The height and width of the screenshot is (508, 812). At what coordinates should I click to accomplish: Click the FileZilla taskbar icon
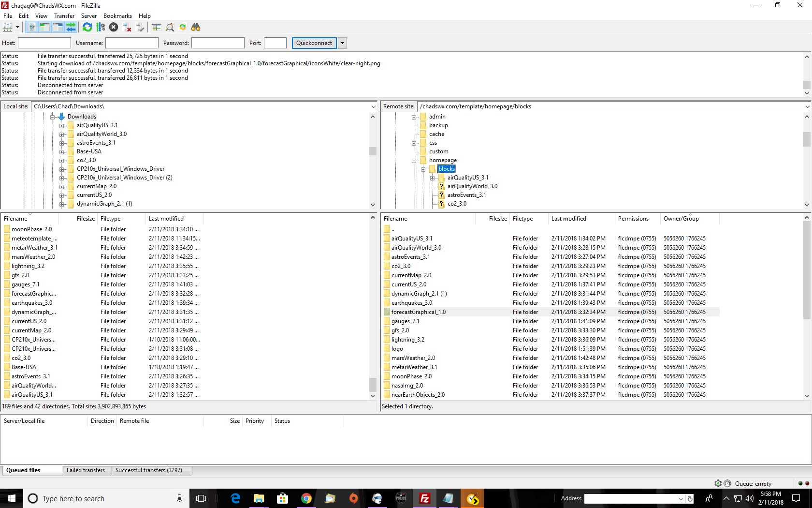click(425, 498)
